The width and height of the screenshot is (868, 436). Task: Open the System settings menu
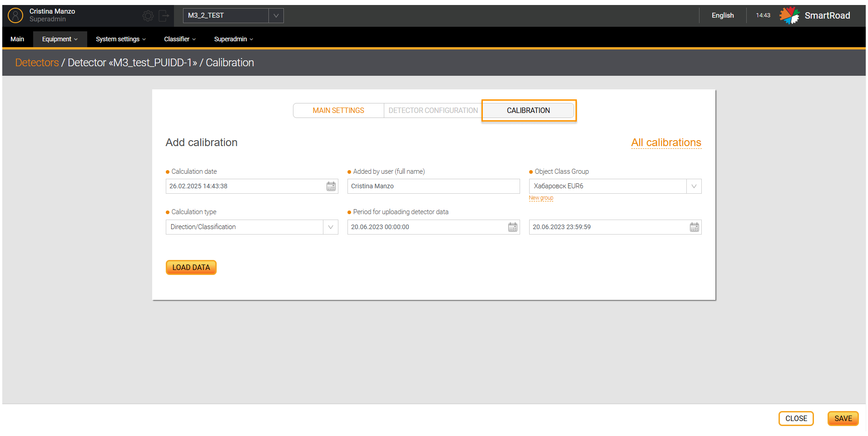tap(120, 39)
